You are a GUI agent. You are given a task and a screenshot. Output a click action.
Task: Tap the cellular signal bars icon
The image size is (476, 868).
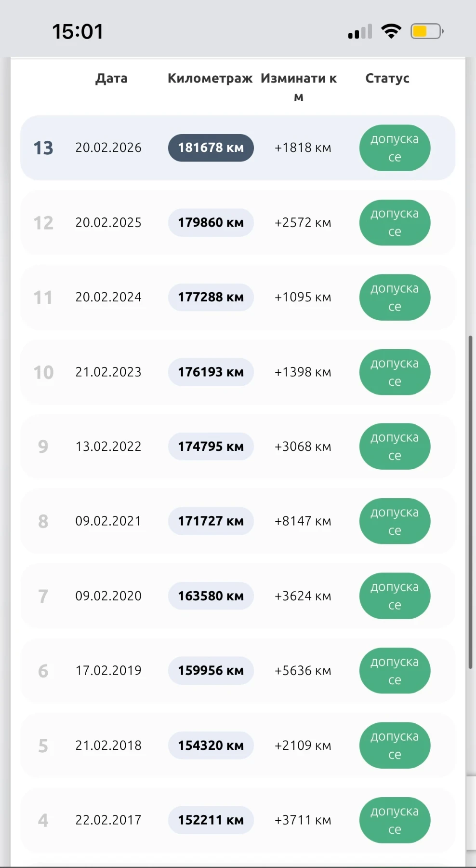tap(360, 31)
